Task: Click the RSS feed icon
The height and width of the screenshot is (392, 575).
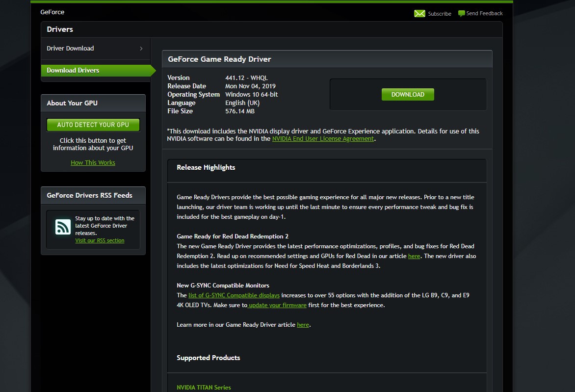Action: 63,227
